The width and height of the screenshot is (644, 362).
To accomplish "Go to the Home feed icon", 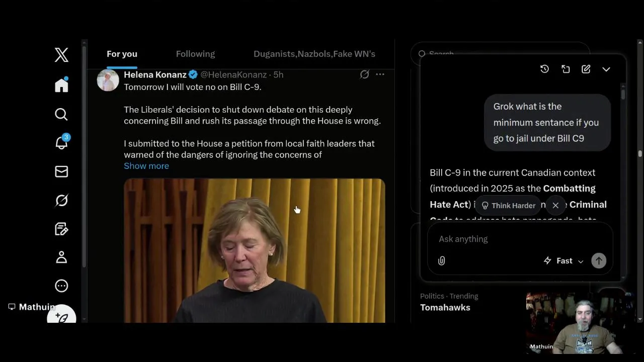I will pyautogui.click(x=61, y=85).
